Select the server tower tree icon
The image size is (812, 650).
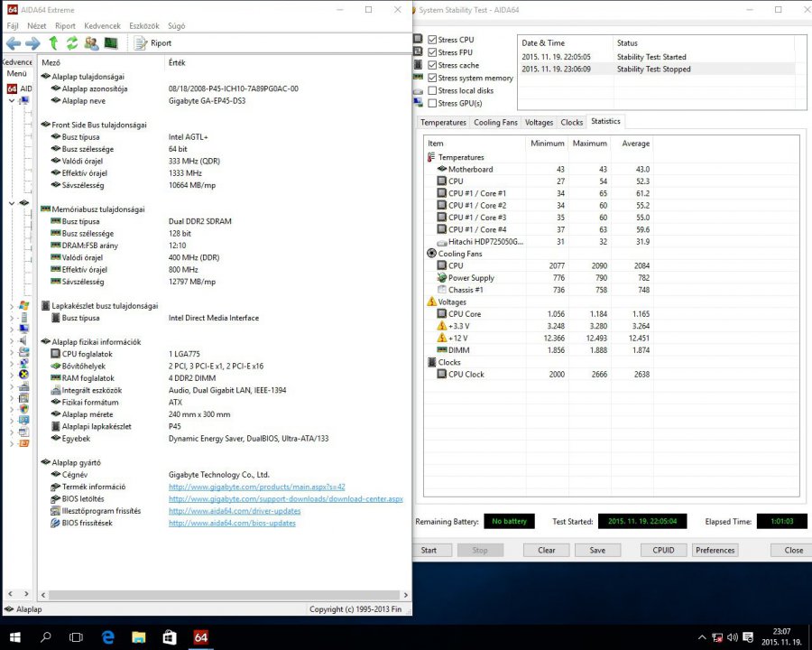coord(23,317)
